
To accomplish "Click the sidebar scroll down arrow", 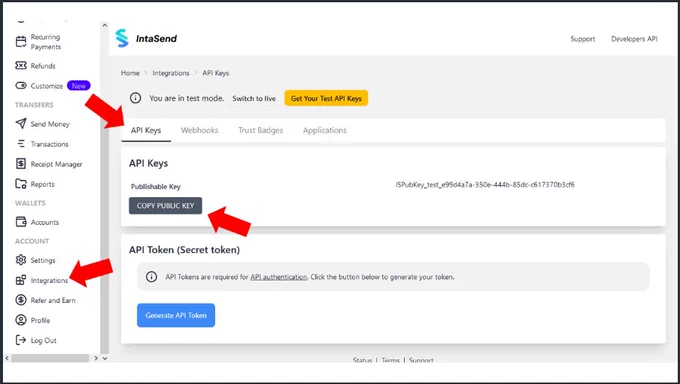I will [x=105, y=358].
